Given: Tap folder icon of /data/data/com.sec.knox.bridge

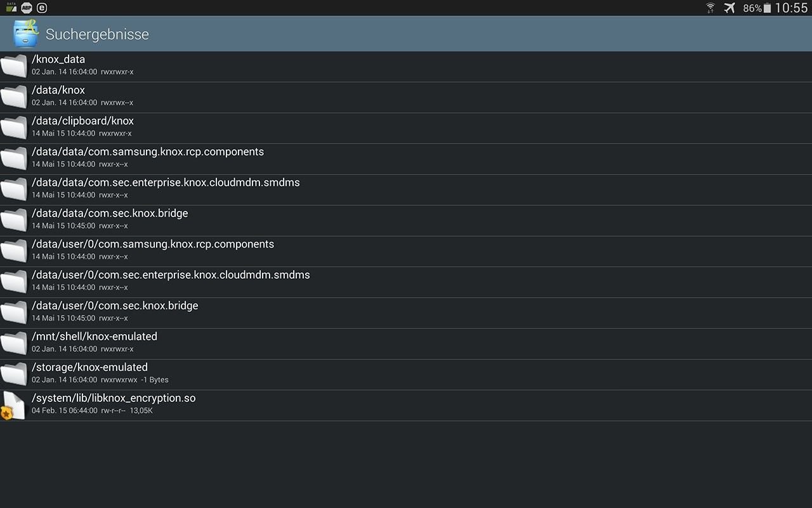Looking at the screenshot, I should [13, 220].
